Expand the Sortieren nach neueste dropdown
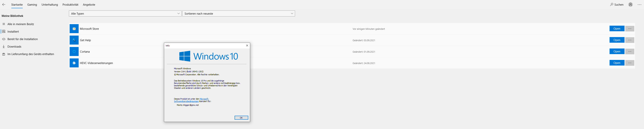Screen dimensions: 644x129 click(x=239, y=13)
